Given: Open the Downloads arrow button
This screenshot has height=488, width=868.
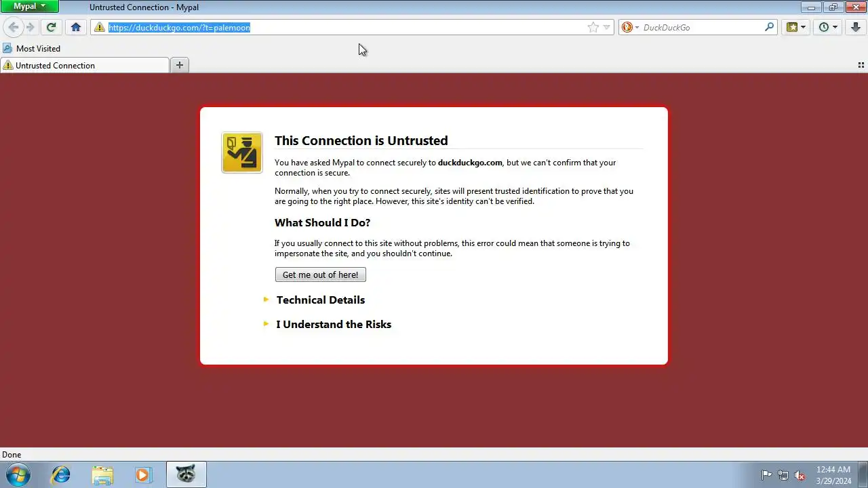Looking at the screenshot, I should pyautogui.click(x=856, y=27).
